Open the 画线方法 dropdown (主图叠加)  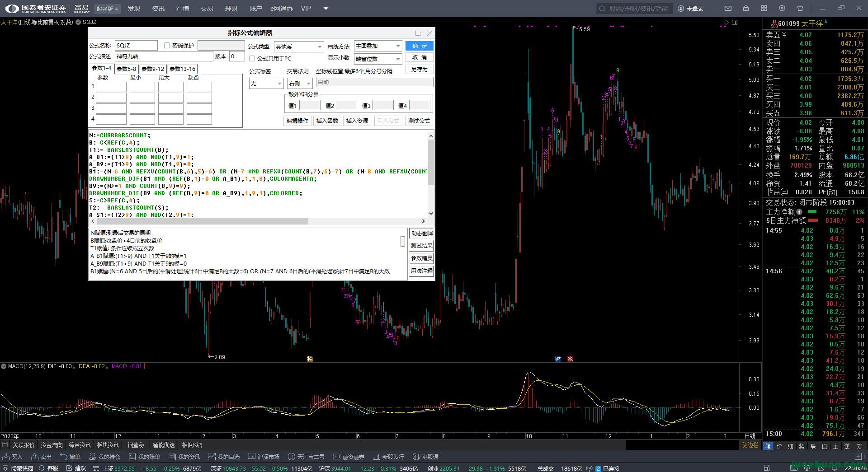(378, 46)
